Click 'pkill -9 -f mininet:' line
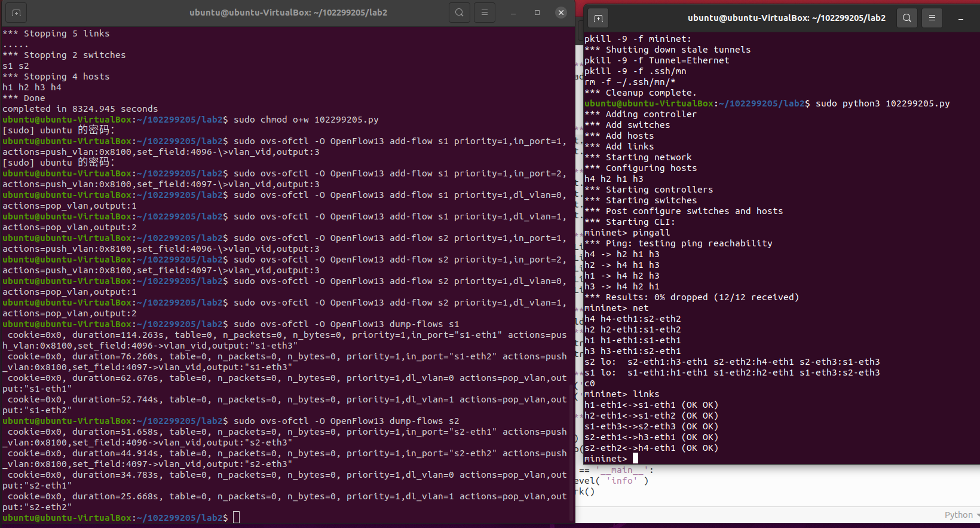 [x=638, y=39]
